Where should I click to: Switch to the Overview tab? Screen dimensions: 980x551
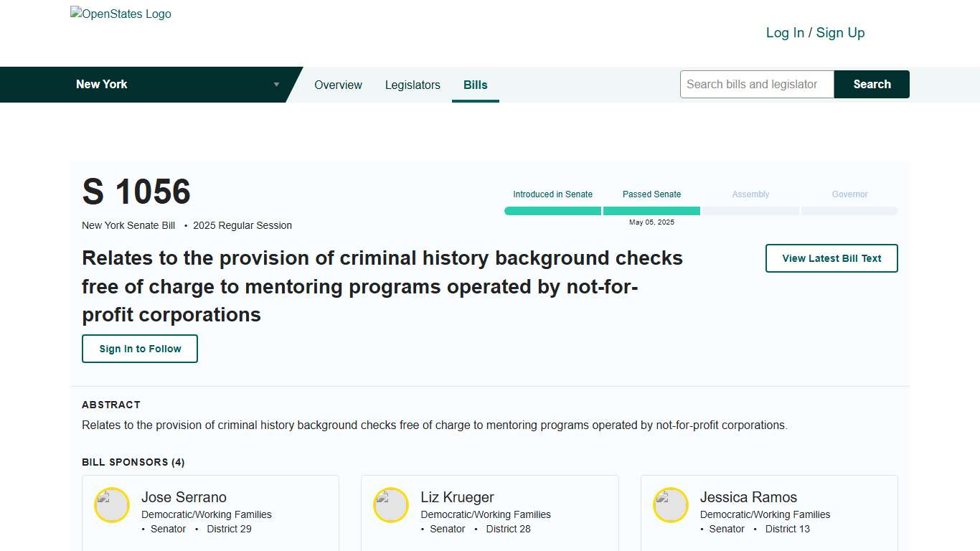338,85
